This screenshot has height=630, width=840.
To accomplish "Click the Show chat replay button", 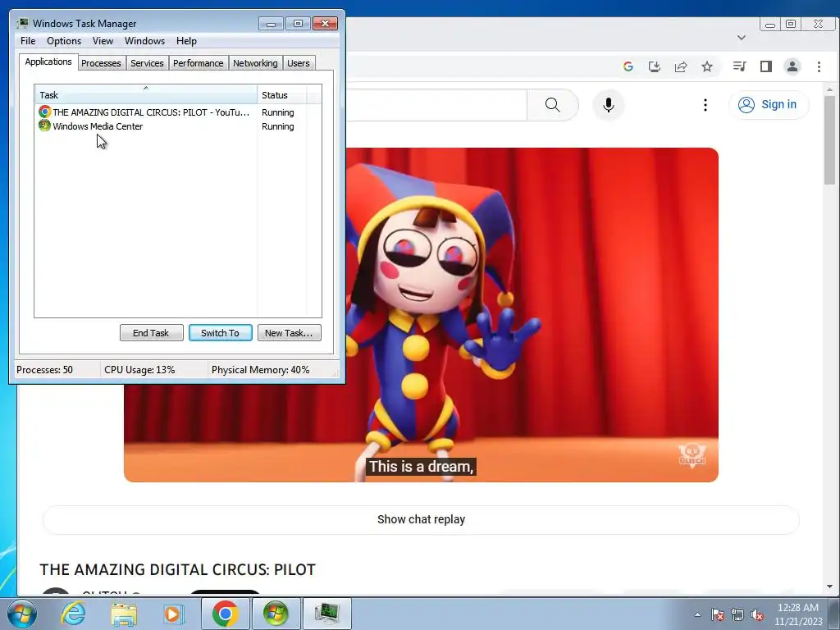I will pyautogui.click(x=421, y=519).
